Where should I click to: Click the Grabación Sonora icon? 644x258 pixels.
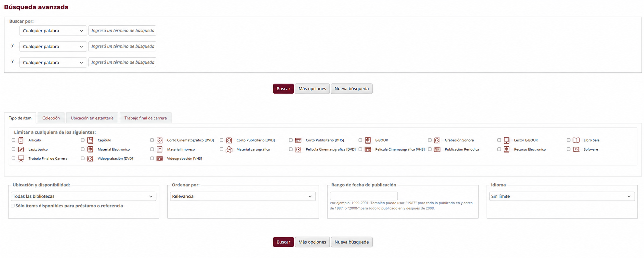point(437,140)
